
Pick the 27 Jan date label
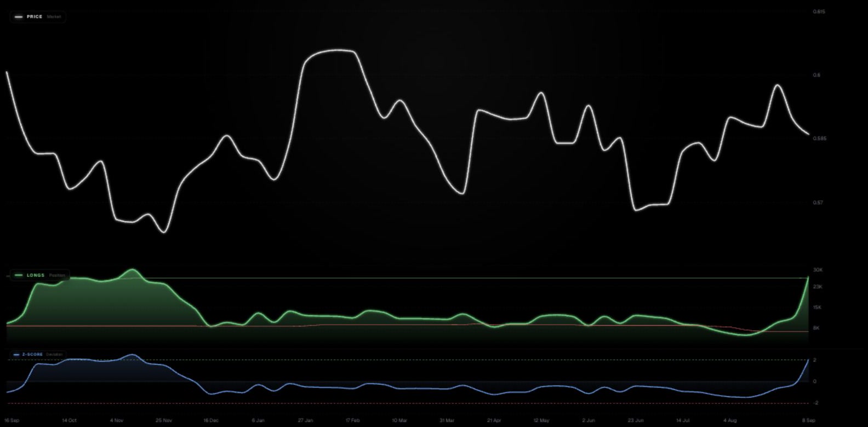[x=305, y=420]
